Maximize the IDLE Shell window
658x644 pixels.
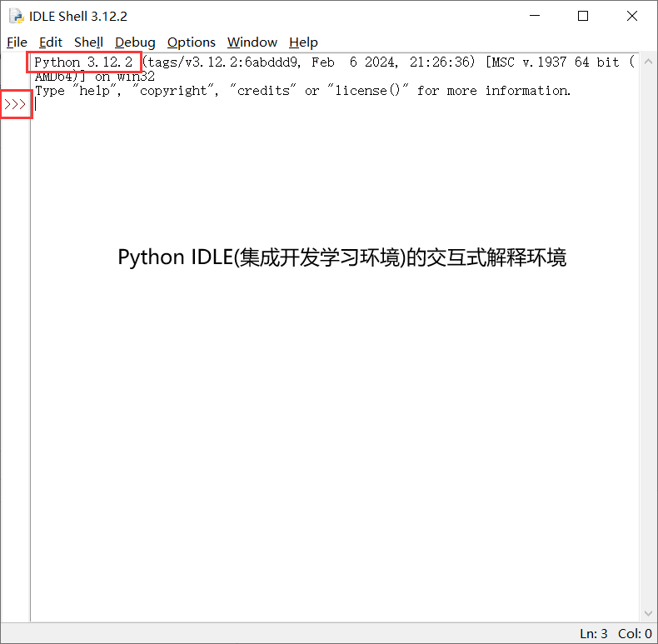pyautogui.click(x=583, y=16)
